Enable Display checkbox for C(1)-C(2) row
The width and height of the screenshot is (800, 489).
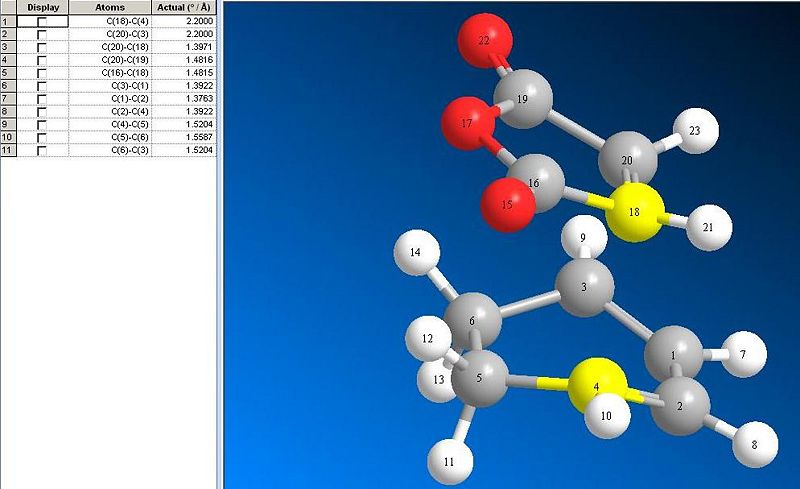click(42, 99)
